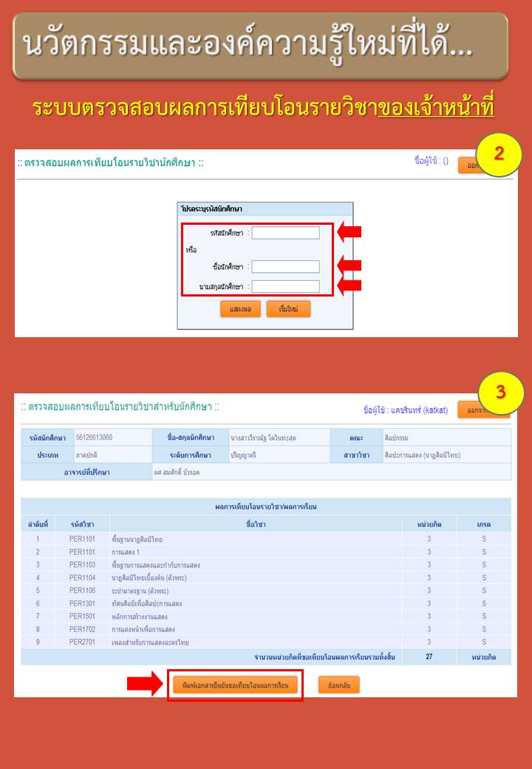Select education level value ปริญญาตรี
Viewport: 532px width, 769px height.
244,455
